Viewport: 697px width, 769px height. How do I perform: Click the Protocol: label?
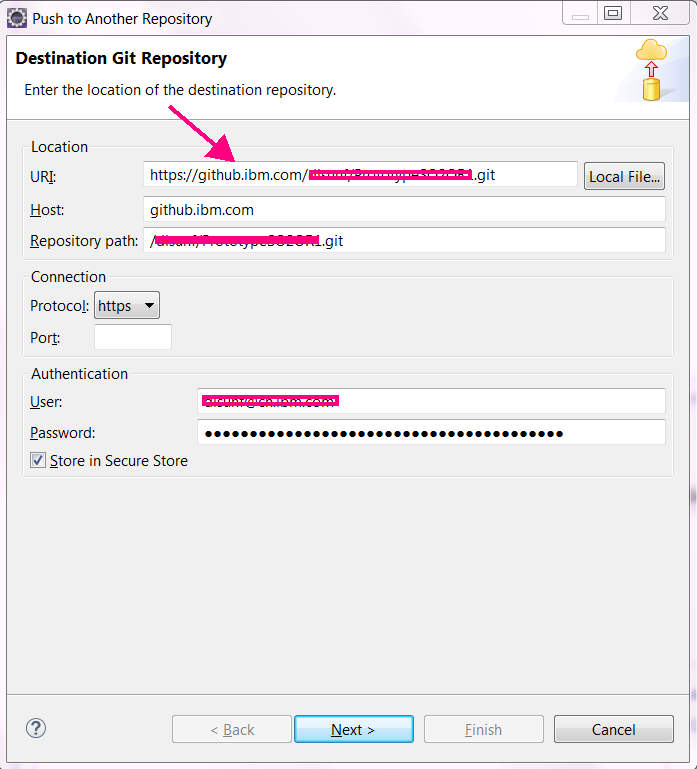tap(59, 306)
